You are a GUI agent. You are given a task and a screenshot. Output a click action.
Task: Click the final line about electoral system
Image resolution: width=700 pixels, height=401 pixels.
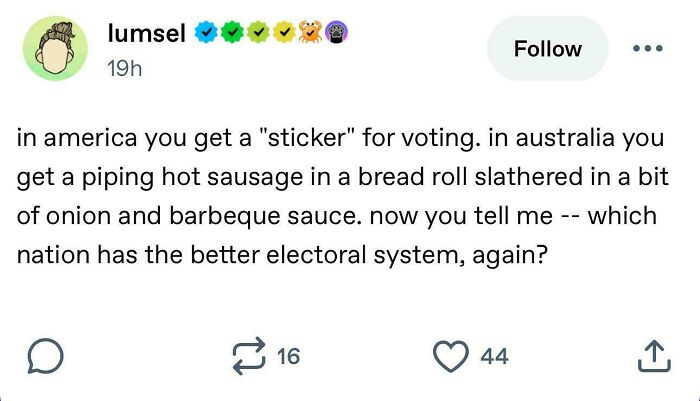(x=281, y=254)
